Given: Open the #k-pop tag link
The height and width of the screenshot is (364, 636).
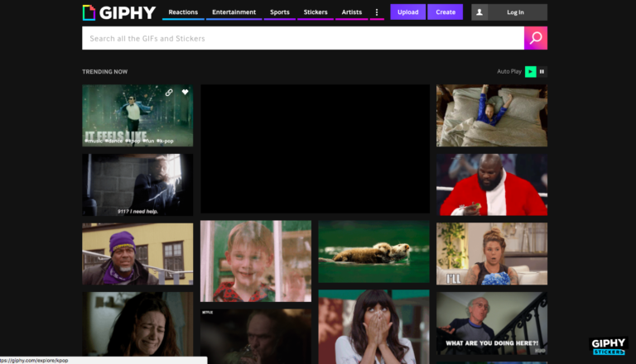Looking at the screenshot, I should 165,141.
